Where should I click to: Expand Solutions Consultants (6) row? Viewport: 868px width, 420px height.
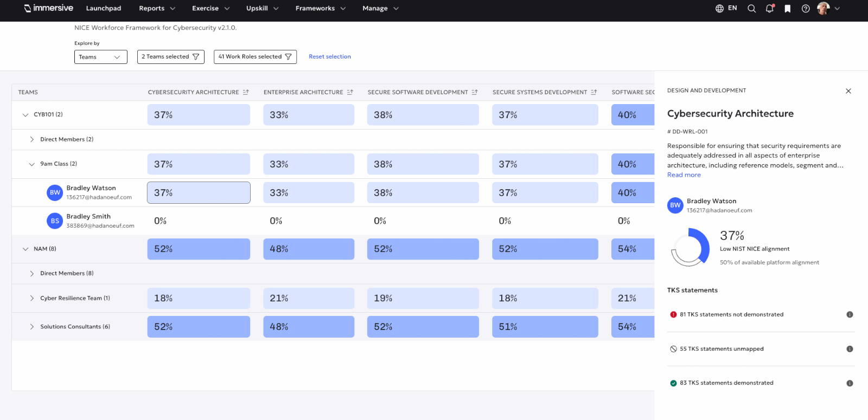pyautogui.click(x=31, y=327)
